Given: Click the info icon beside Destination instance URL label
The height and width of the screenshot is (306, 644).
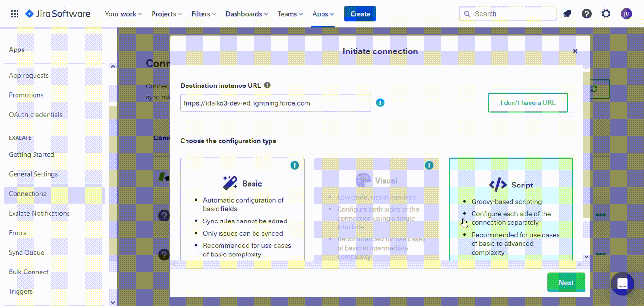Looking at the screenshot, I should click(267, 85).
